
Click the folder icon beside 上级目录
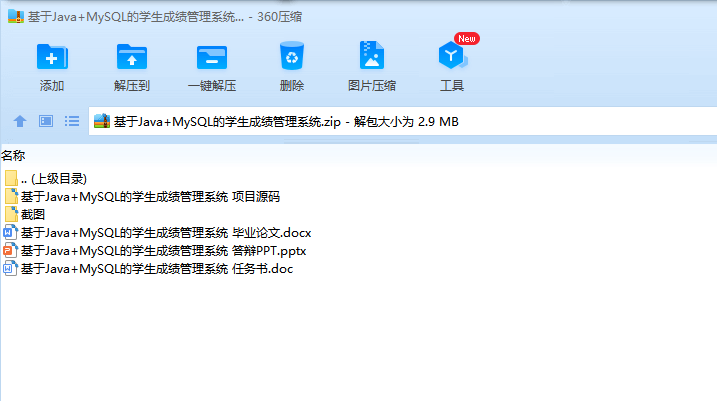click(x=11, y=178)
